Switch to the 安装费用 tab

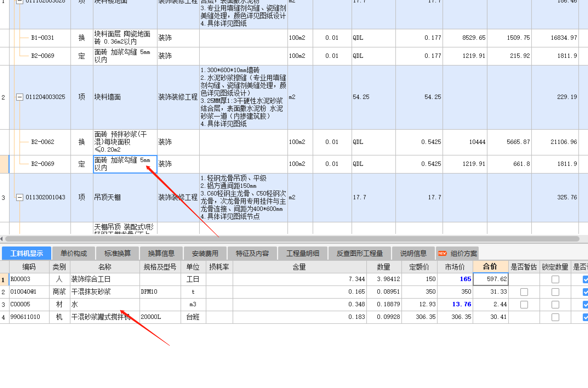[205, 253]
